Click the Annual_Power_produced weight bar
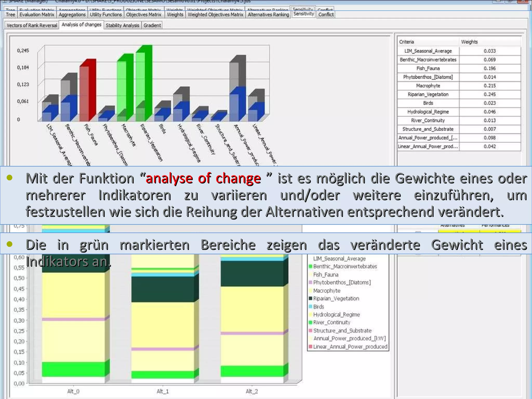The width and height of the screenshot is (532, 399). pos(237,88)
